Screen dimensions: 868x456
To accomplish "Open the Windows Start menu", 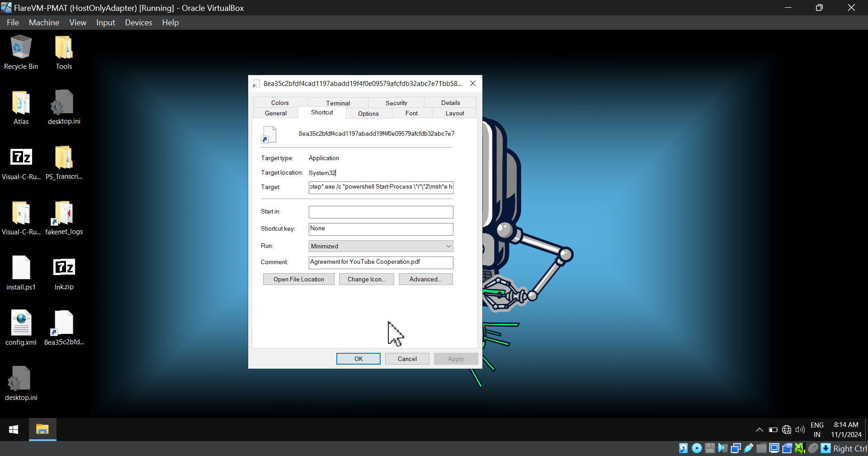I will pyautogui.click(x=14, y=430).
